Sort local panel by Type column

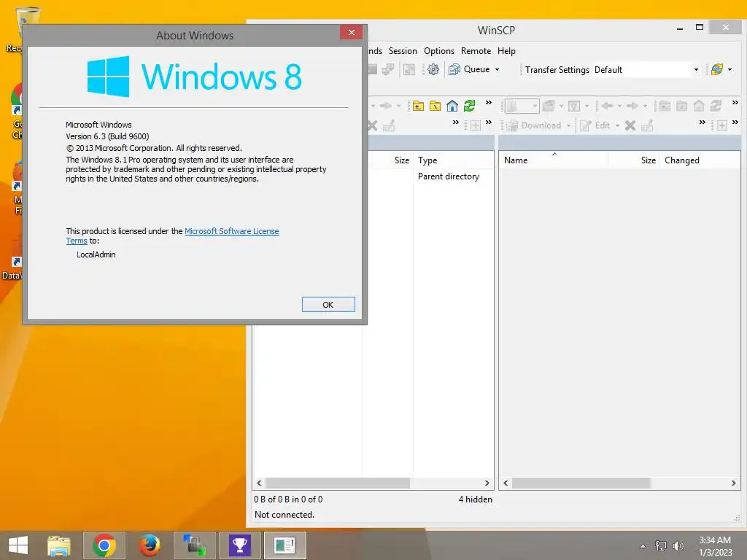point(453,160)
